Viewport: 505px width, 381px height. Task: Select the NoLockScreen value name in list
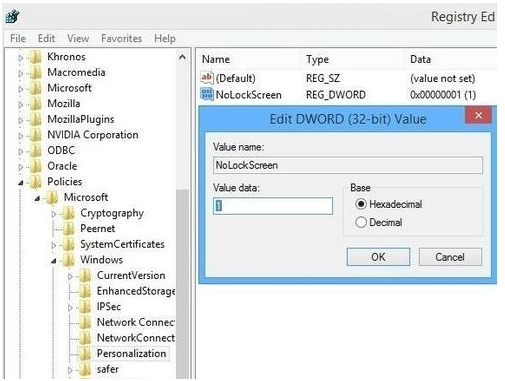pos(249,95)
